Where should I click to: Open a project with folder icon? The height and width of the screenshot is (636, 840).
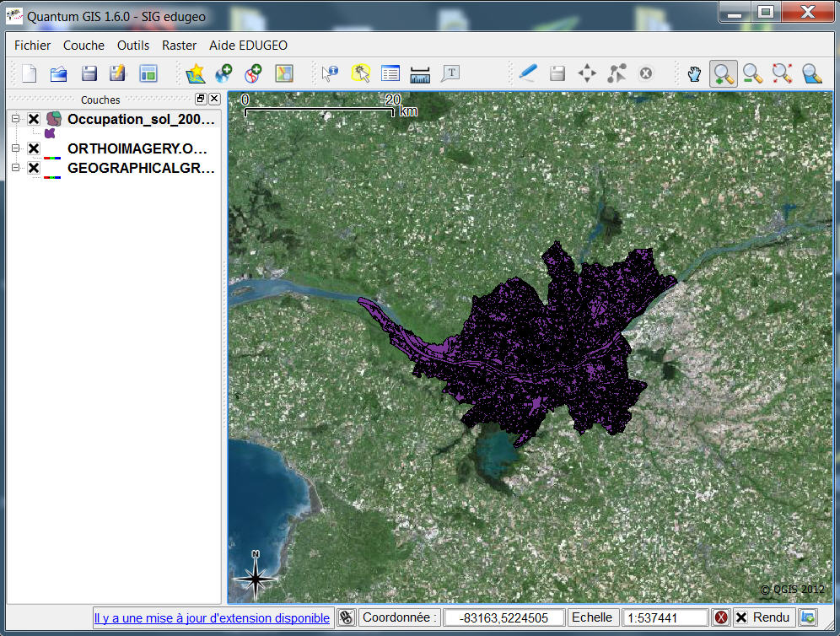[58, 73]
